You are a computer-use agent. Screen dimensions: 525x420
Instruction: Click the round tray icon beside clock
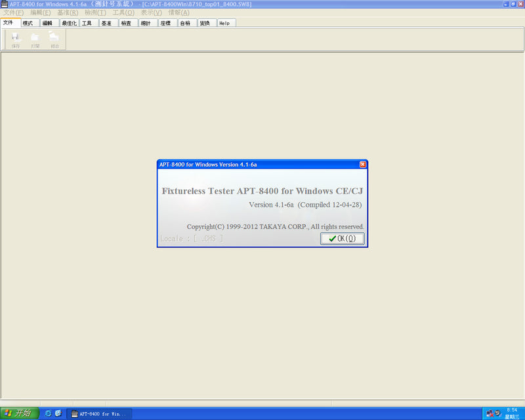tap(497, 413)
